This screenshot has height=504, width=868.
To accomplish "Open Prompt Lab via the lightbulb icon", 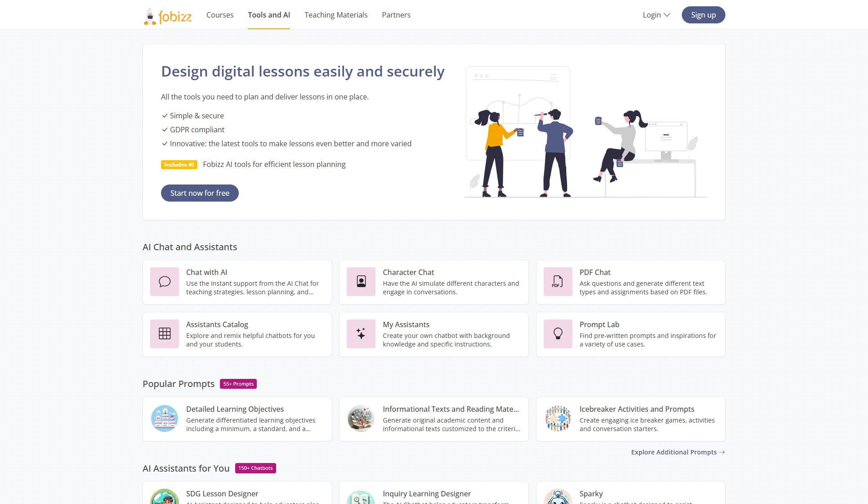I will [x=557, y=334].
